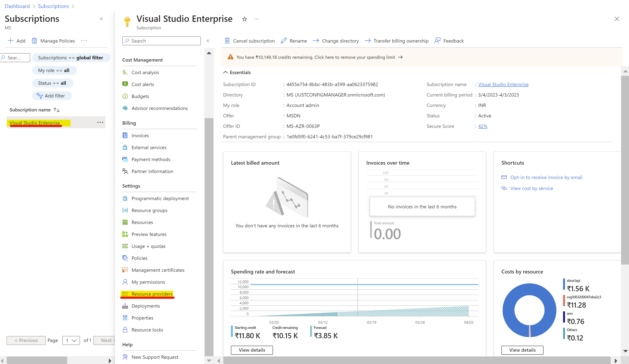
Task: Go to Dashboard breadcrumb
Action: (17, 6)
